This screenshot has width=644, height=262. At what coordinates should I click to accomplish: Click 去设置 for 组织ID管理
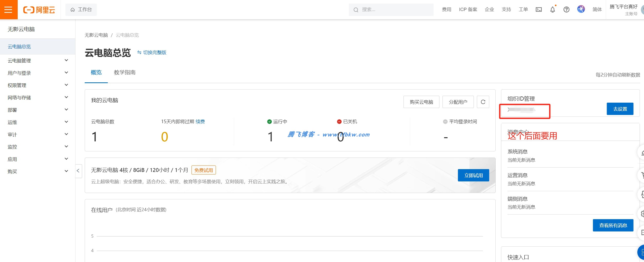tap(620, 109)
